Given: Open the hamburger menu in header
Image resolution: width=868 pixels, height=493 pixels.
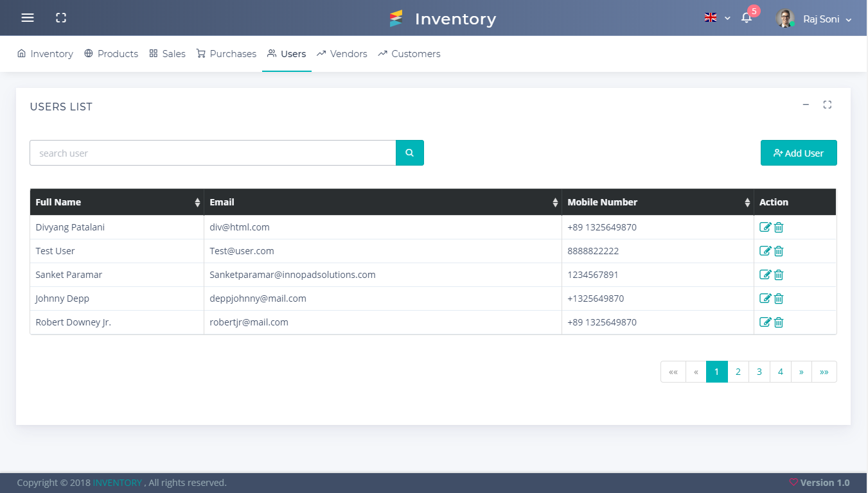Looking at the screenshot, I should click(x=28, y=18).
